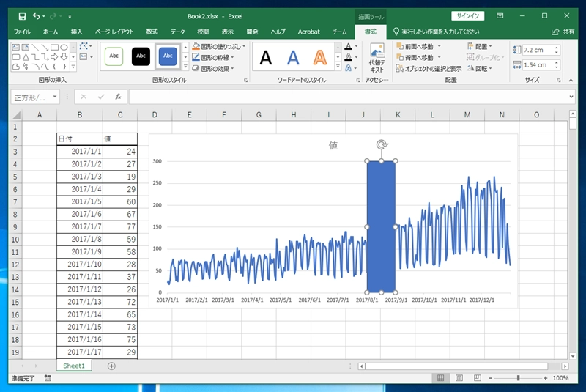Open the ribbon display options icon
Viewport: 586px width, 392px height.
click(500, 15)
